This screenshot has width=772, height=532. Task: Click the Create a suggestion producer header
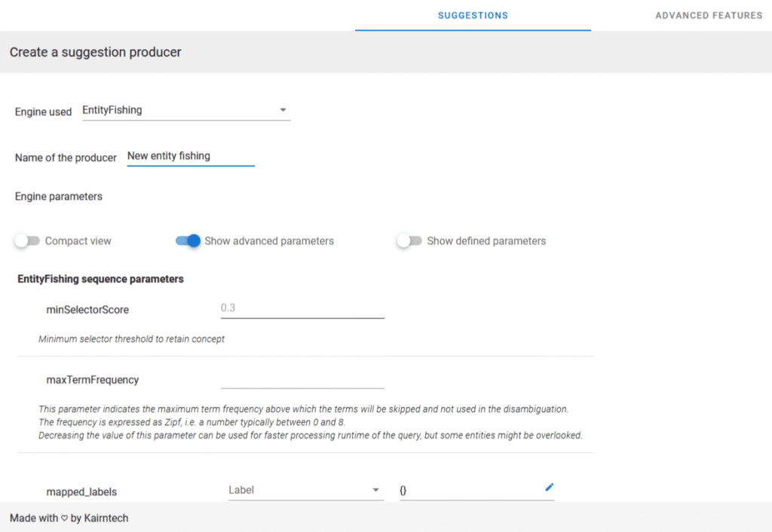95,53
